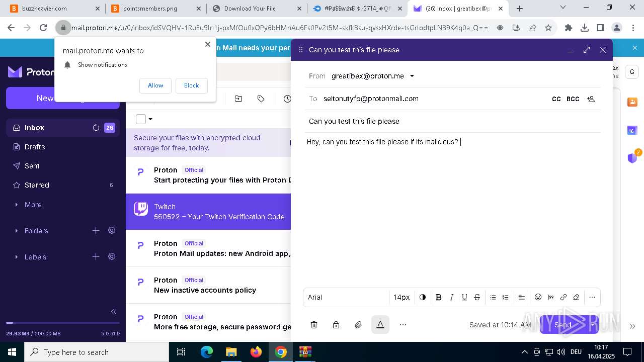Open the Inbox folder
This screenshot has width=644, height=362.
pos(63,128)
